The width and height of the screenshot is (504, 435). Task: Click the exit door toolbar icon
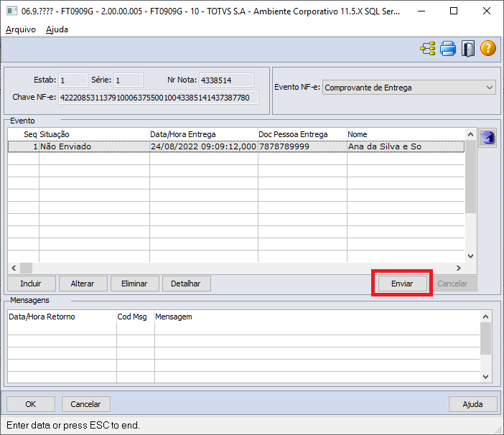468,49
